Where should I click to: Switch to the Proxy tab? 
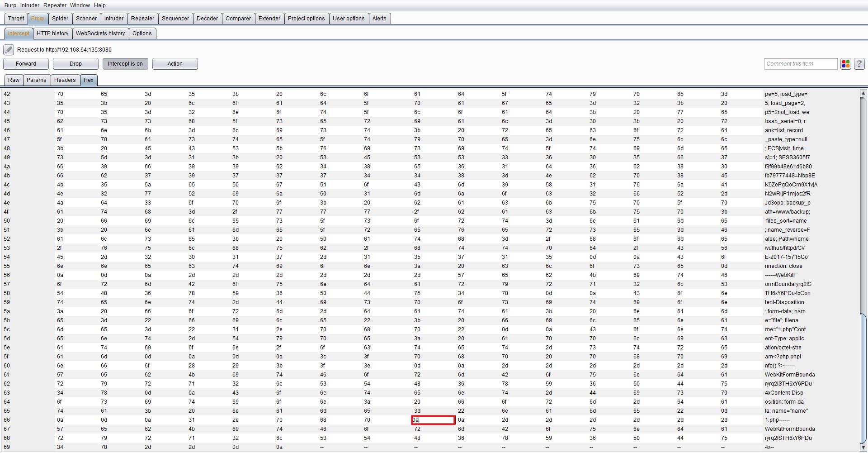click(38, 19)
